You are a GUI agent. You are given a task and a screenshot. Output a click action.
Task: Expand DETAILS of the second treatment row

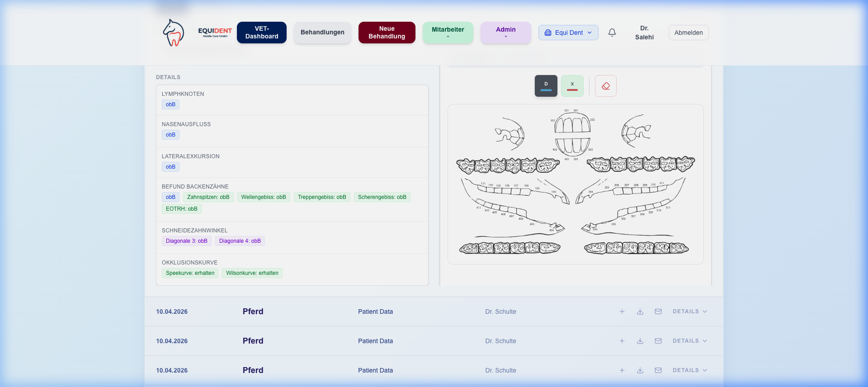pos(689,341)
